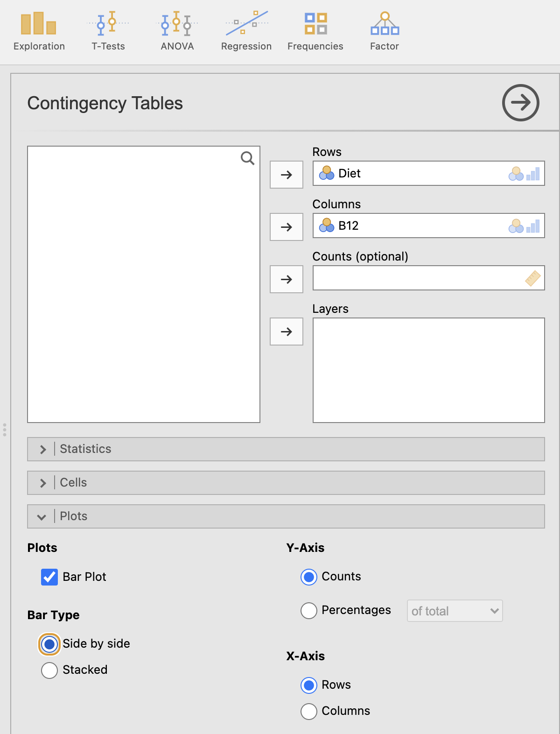The height and width of the screenshot is (734, 560).
Task: Select the Diet variable in Rows
Action: pyautogui.click(x=350, y=174)
